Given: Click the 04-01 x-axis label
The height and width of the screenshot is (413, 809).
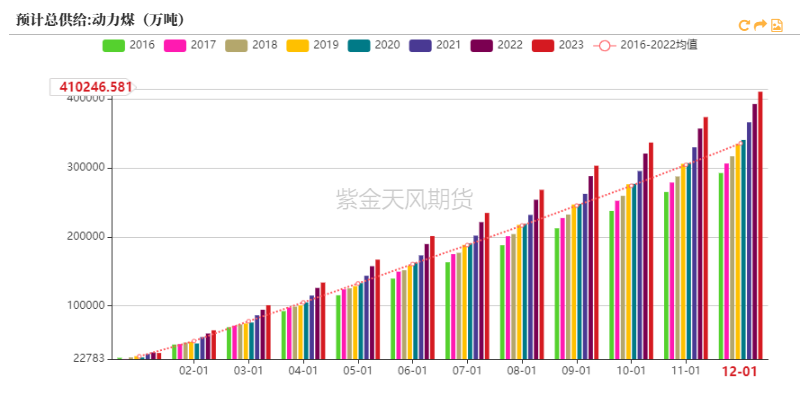Looking at the screenshot, I should point(303,371).
